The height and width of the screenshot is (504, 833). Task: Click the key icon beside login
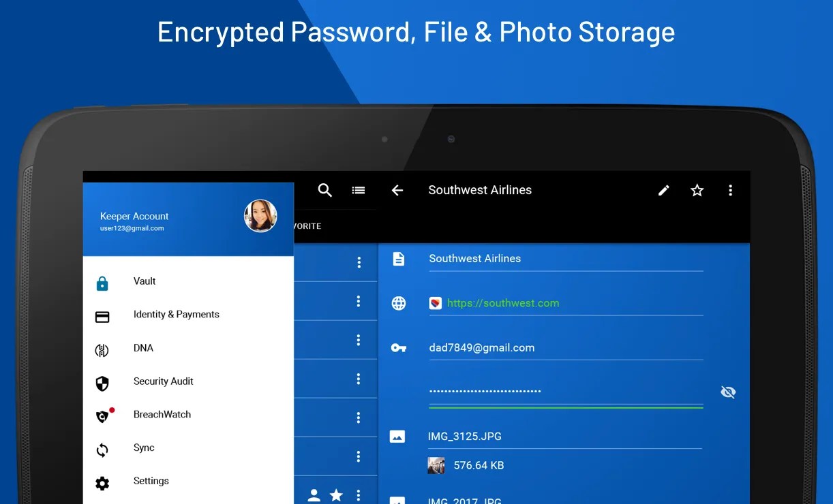click(399, 348)
